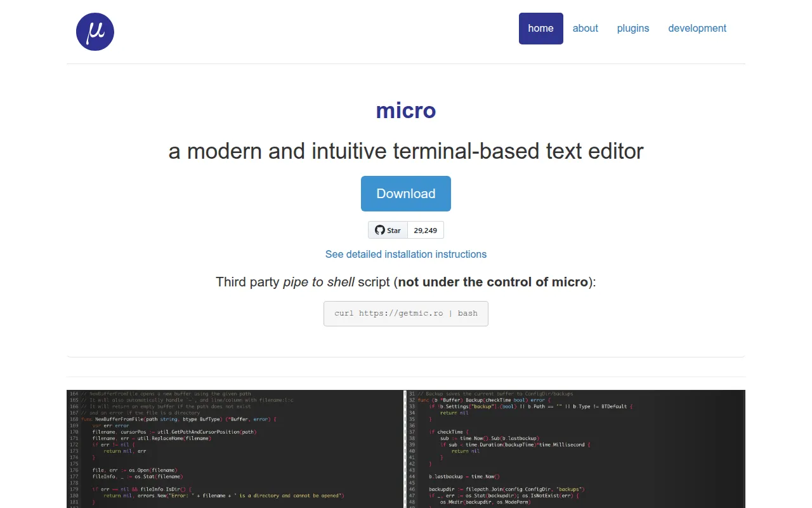Viewport: 812px width, 508px height.
Task: Open the 29,249 stargazers count
Action: point(425,230)
